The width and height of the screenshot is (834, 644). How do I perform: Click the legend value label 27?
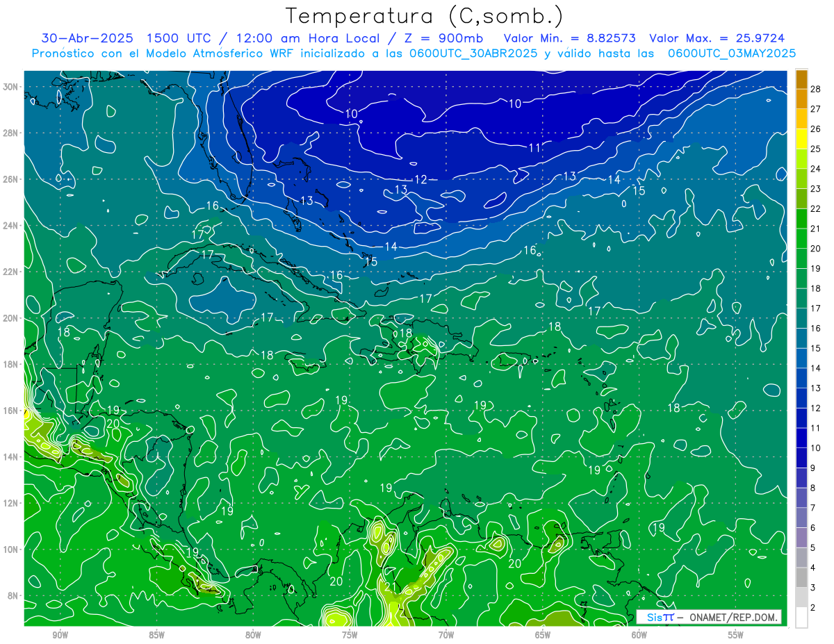[817, 108]
